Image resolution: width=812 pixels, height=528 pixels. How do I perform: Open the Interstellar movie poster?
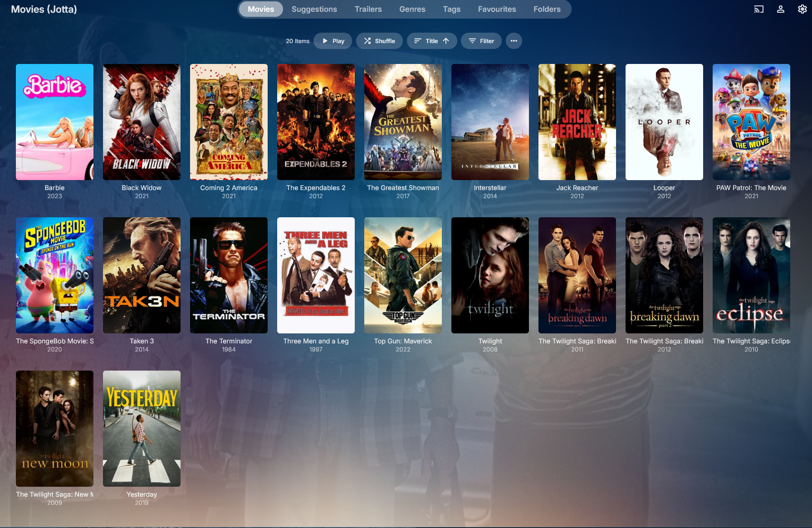pos(490,122)
